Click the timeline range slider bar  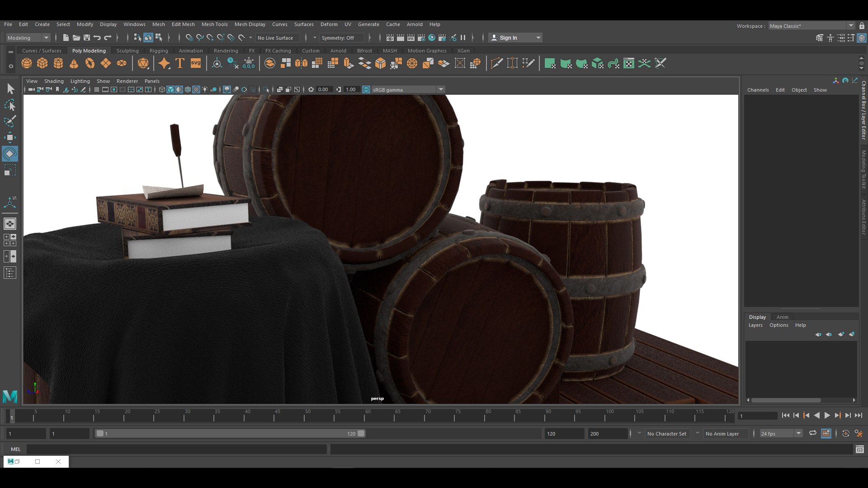(230, 433)
